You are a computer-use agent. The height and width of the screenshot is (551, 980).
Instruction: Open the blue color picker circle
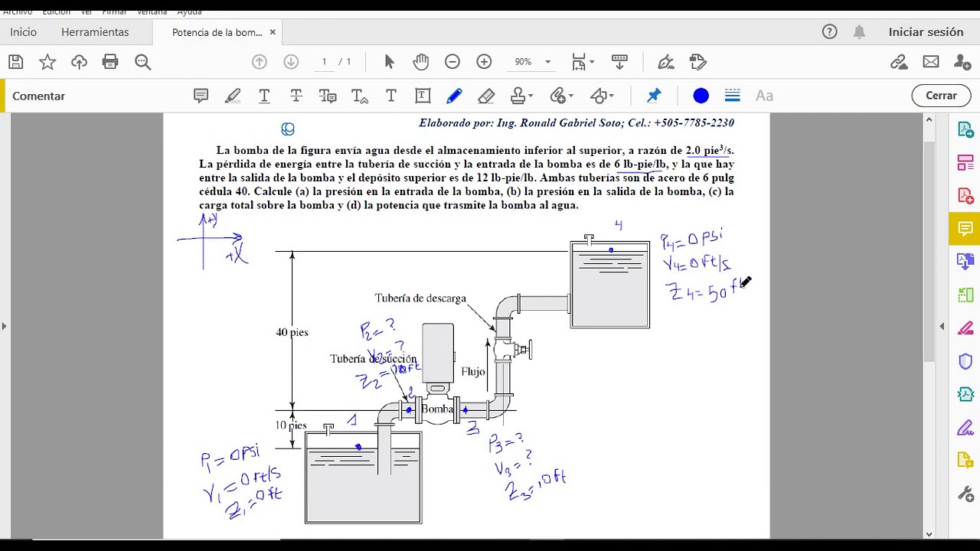(x=701, y=96)
